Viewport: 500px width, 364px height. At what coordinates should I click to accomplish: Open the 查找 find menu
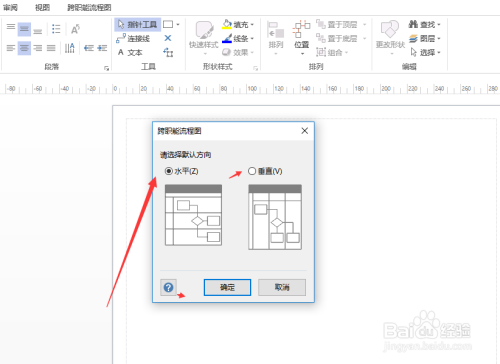[x=425, y=24]
